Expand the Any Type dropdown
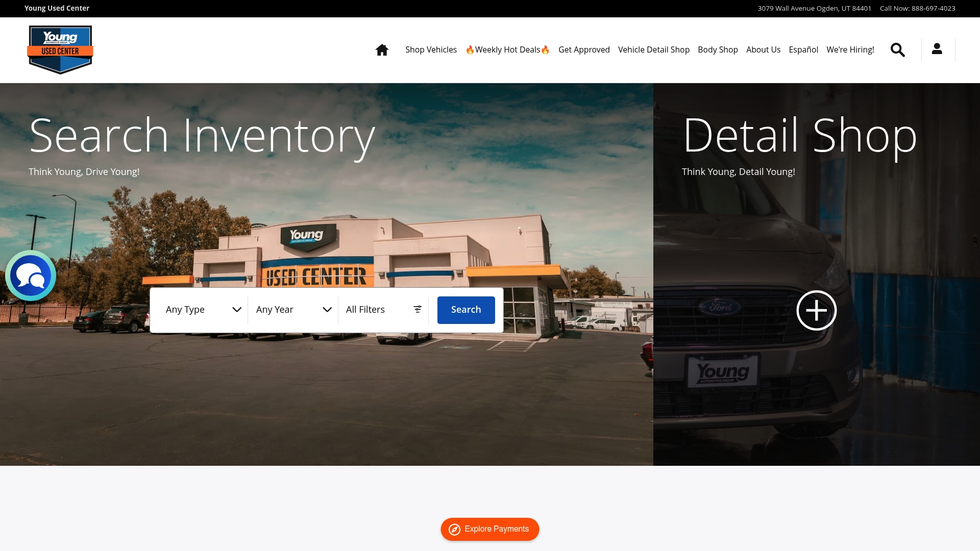This screenshot has width=980, height=551. coord(203,310)
